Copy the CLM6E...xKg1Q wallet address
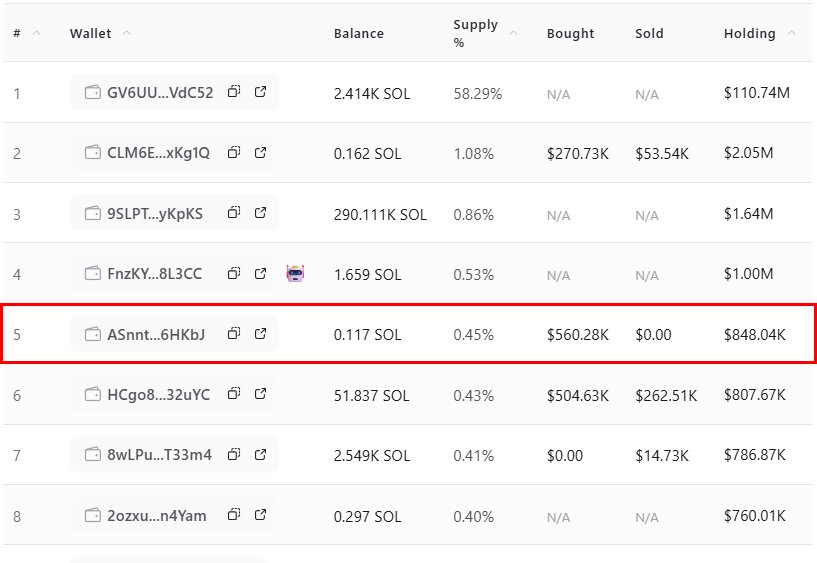The image size is (817, 563). point(234,152)
